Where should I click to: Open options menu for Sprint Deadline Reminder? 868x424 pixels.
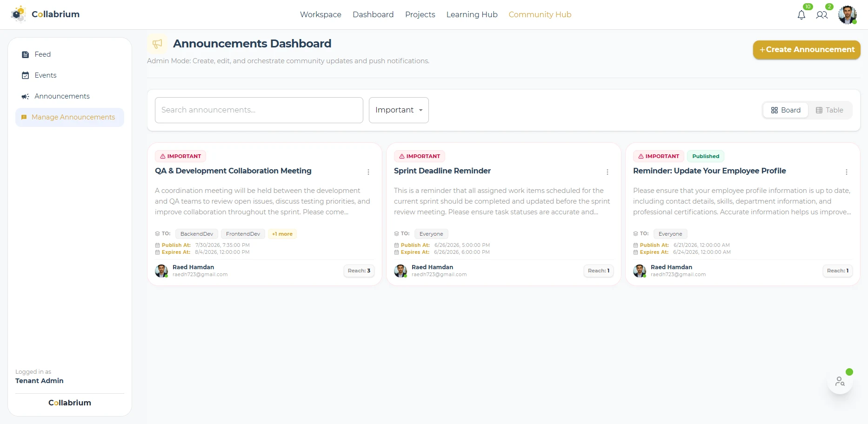point(608,172)
